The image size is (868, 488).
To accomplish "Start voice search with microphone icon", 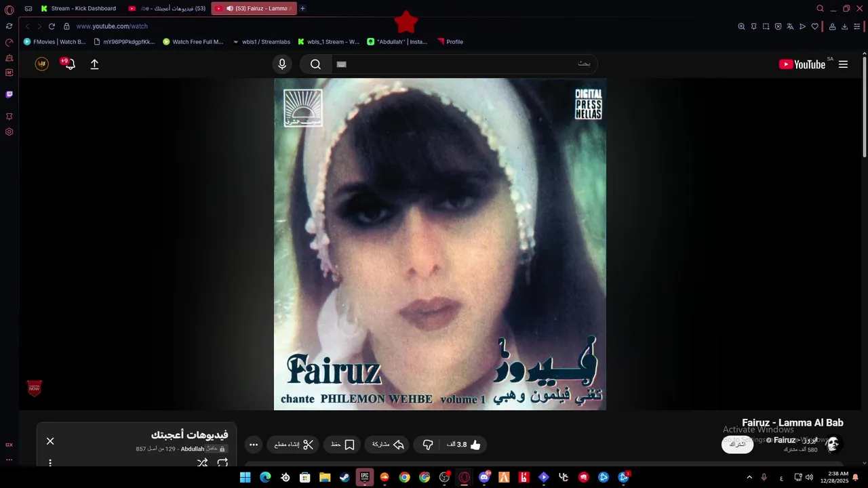I will (282, 64).
